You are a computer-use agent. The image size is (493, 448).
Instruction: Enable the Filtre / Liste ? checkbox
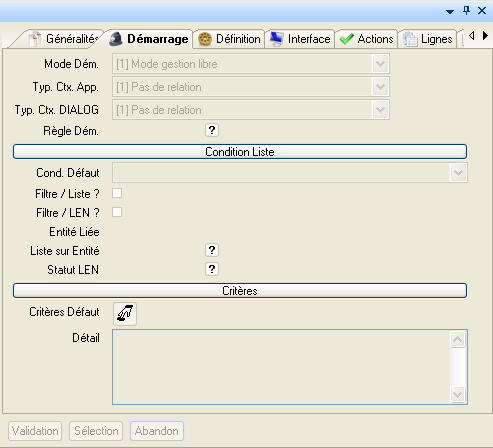[117, 193]
